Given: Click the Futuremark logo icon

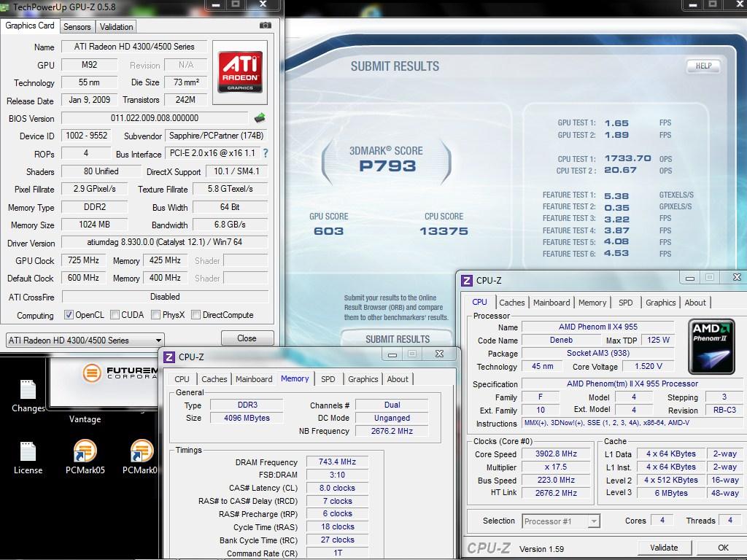Looking at the screenshot, I should coord(92,373).
